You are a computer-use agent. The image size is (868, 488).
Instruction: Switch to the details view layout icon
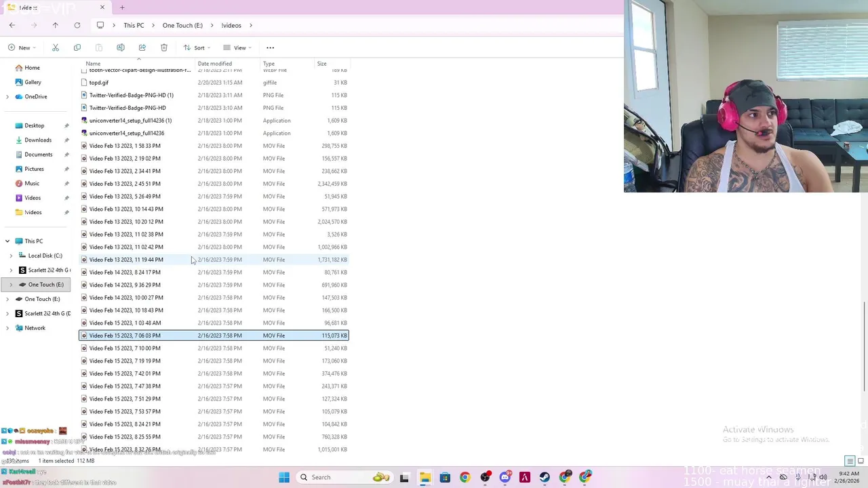(x=850, y=461)
